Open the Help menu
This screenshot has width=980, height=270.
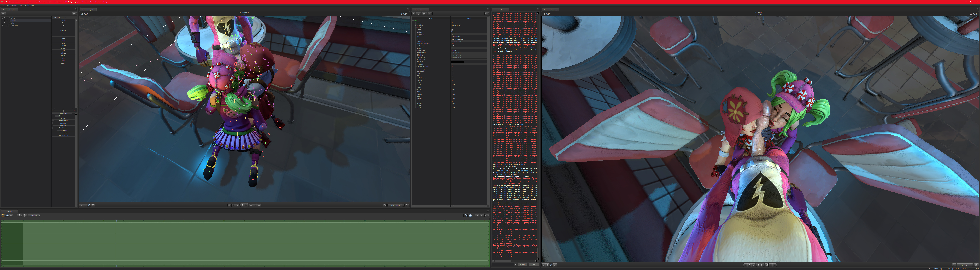pyautogui.click(x=33, y=5)
